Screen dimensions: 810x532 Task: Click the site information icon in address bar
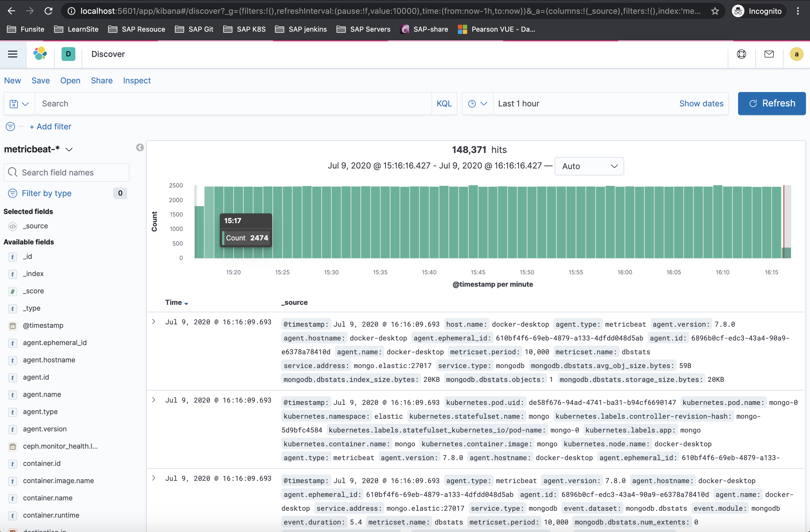click(x=71, y=11)
